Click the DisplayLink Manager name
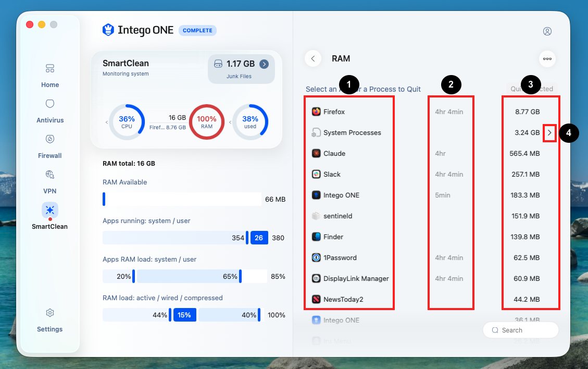The width and height of the screenshot is (588, 369). (356, 278)
